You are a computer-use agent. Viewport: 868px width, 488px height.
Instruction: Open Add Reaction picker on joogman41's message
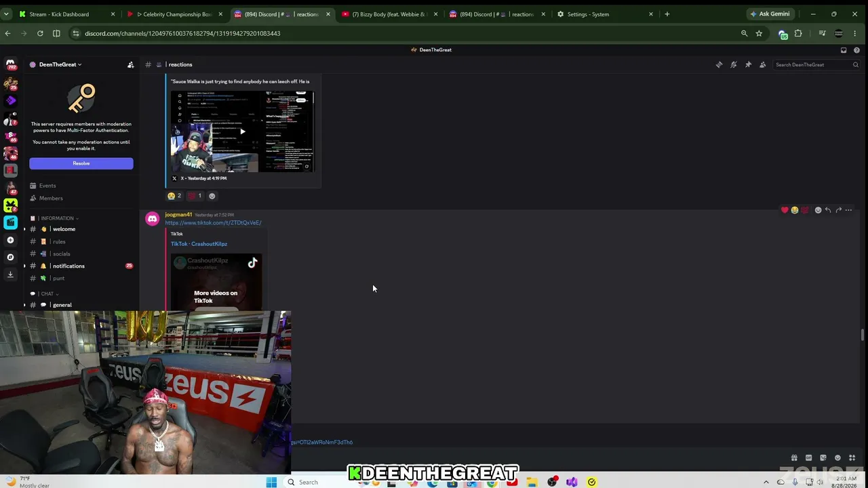818,210
